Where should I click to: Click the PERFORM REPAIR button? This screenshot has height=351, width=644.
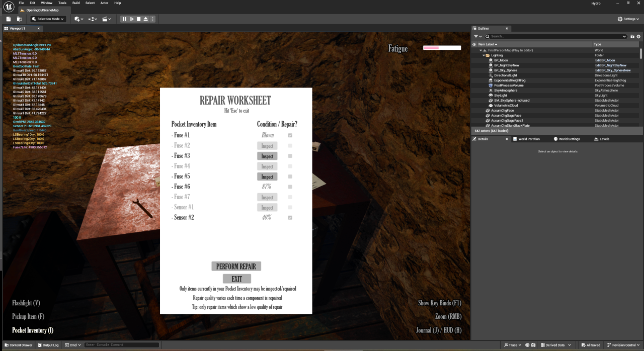pos(236,267)
